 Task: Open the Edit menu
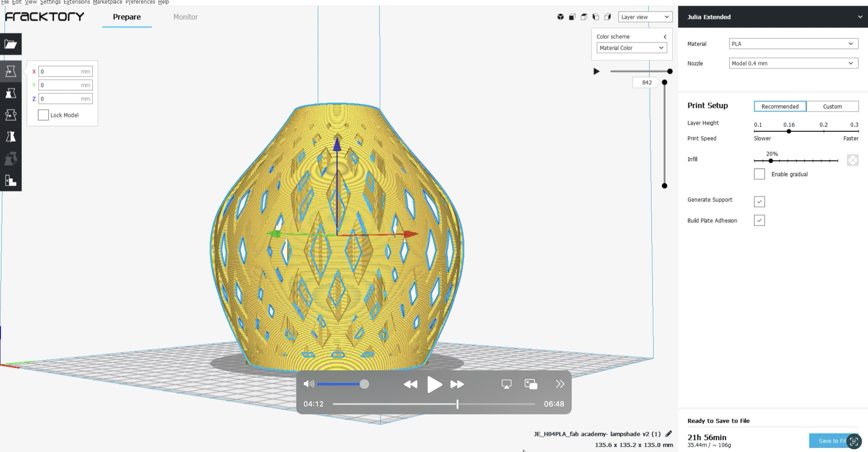tap(17, 2)
